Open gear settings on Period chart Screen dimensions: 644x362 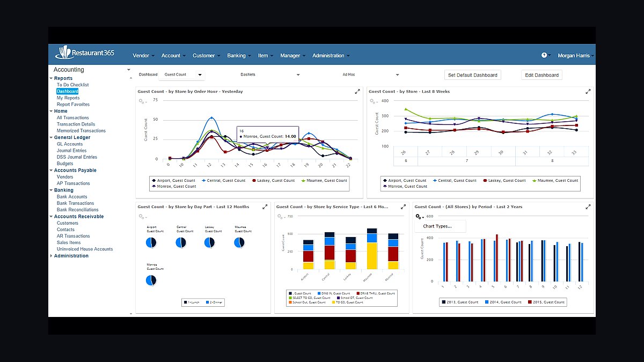click(420, 216)
